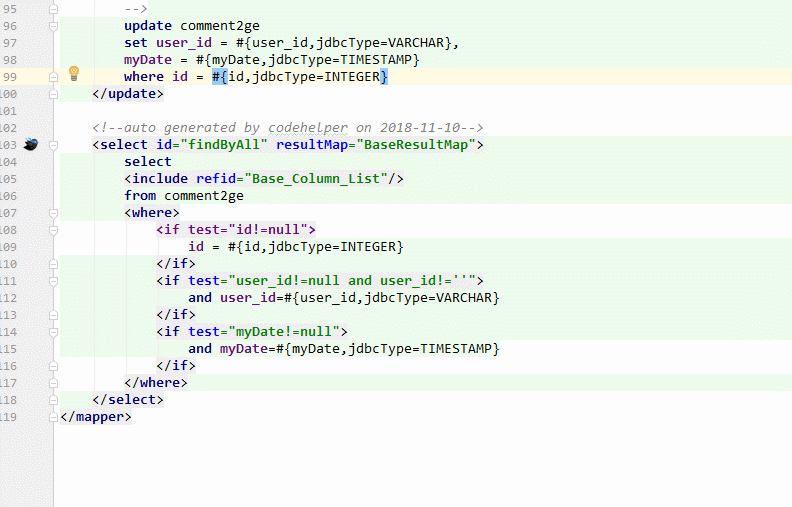
Task: Collapse the if myDate!=null fold marker
Action: pos(53,332)
